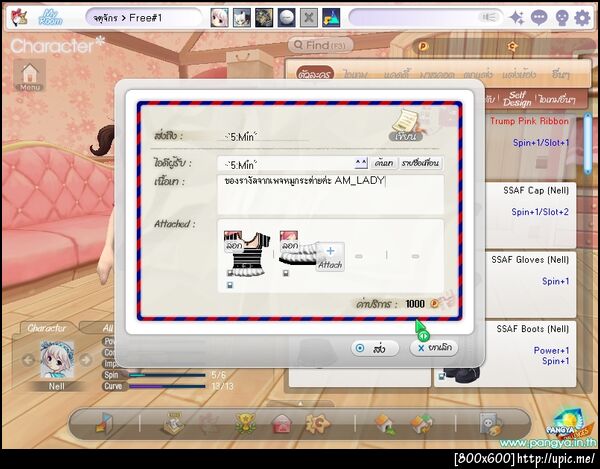Click the ค้นหา search button

pos(384,163)
